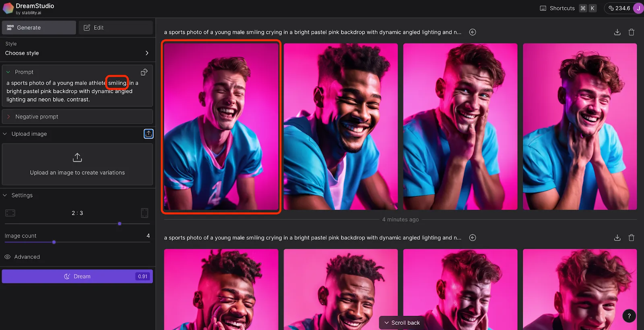The width and height of the screenshot is (644, 330).
Task: Click the 4 minutes ago timestamp
Action: (400, 219)
